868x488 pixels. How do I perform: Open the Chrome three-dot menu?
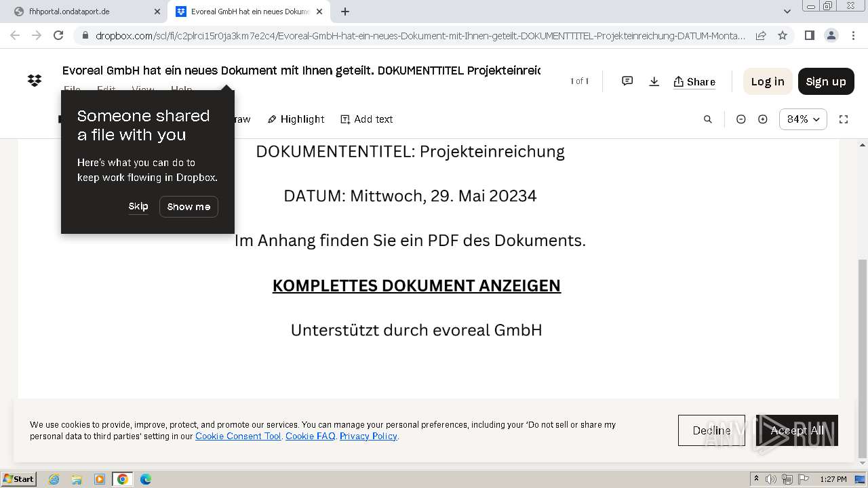(852, 35)
